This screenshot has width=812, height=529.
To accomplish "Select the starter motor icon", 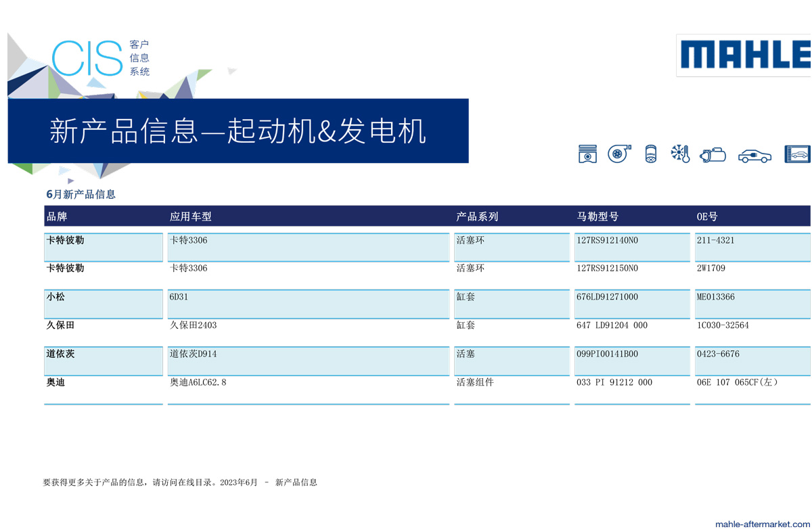I will coord(713,155).
